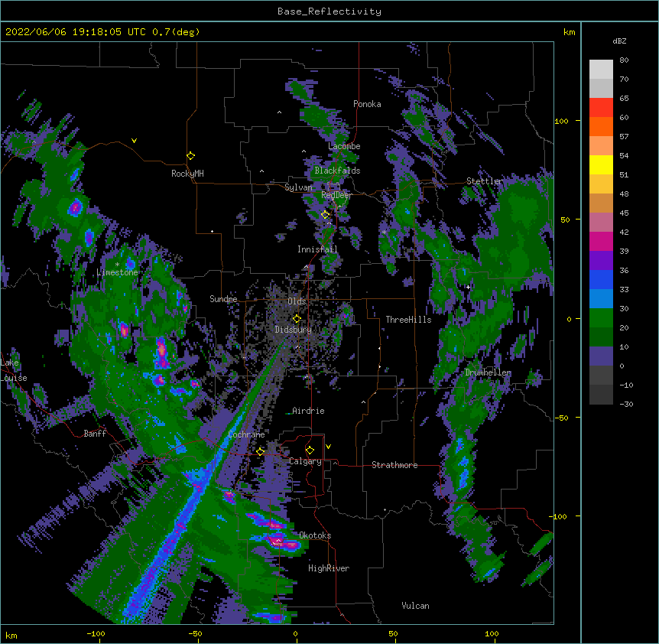Click the Banff label

95,434
